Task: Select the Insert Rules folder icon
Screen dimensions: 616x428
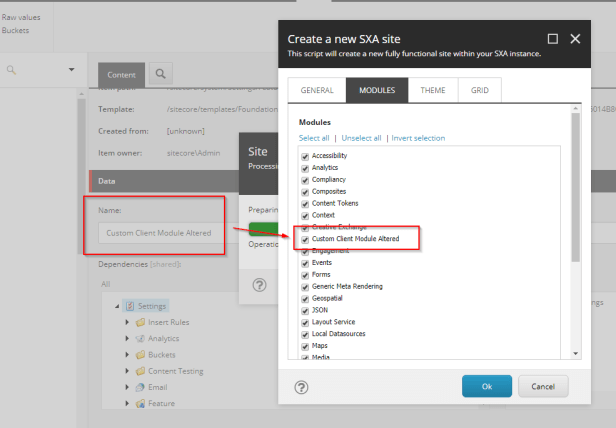Action: click(140, 323)
